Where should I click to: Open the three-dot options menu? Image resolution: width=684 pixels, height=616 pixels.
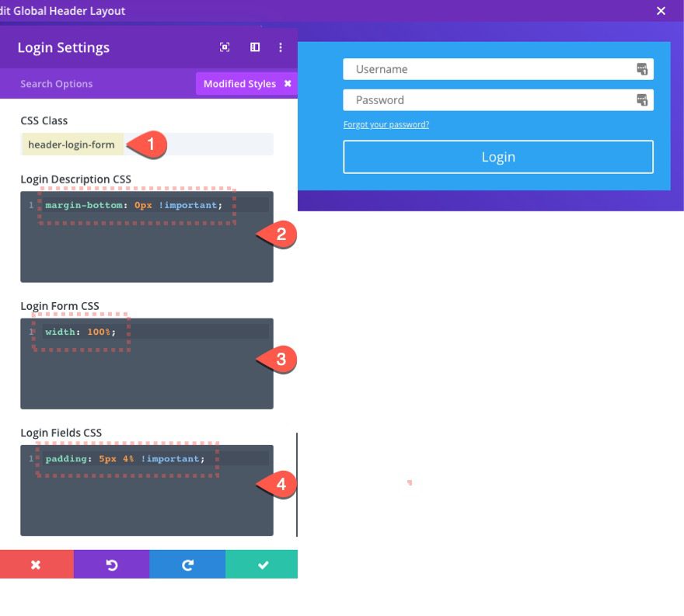click(281, 47)
